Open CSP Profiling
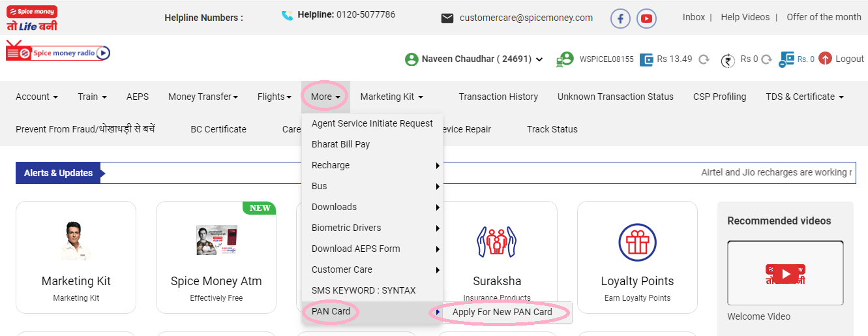This screenshot has width=868, height=336. point(719,97)
